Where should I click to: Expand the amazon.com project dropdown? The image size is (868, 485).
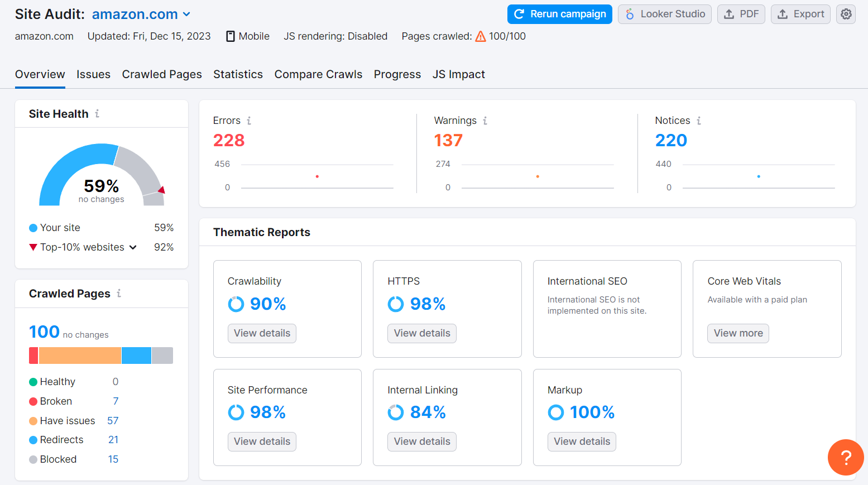click(x=141, y=14)
